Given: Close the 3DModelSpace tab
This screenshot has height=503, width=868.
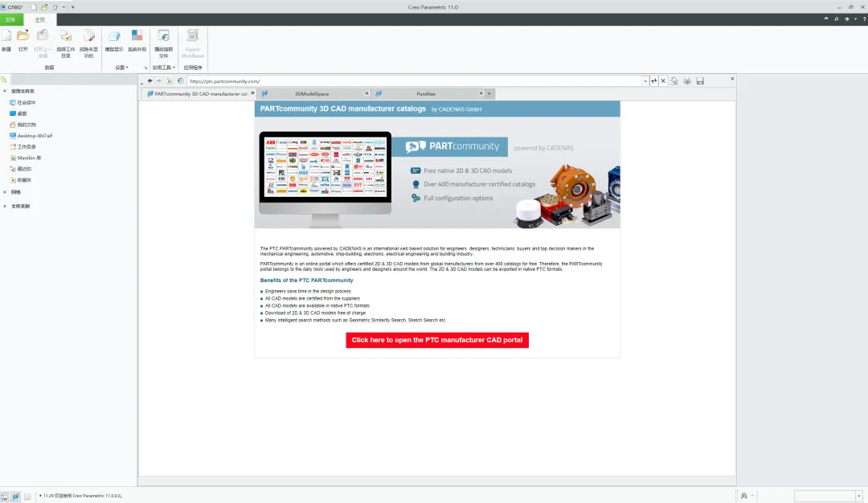Looking at the screenshot, I should tap(366, 93).
